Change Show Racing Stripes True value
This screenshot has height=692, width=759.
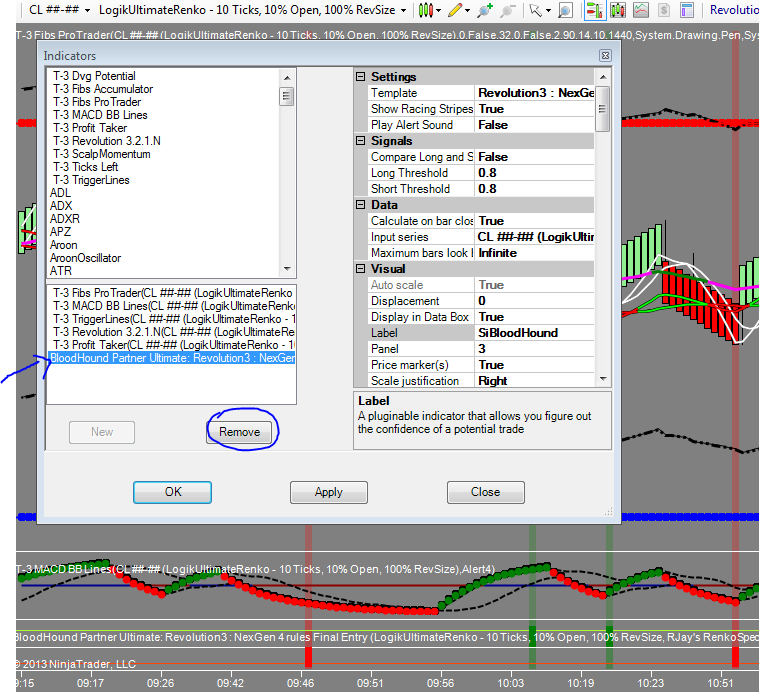click(x=534, y=109)
